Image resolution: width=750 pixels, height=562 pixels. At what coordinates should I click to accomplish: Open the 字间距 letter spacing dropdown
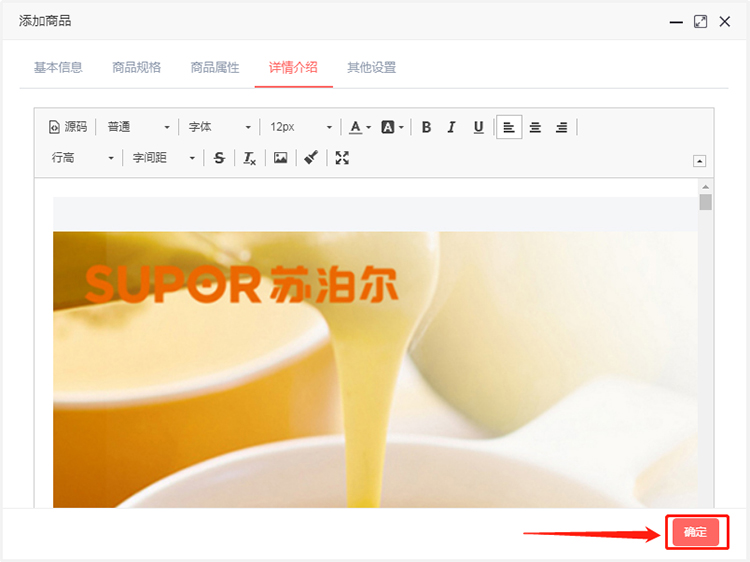click(x=164, y=158)
